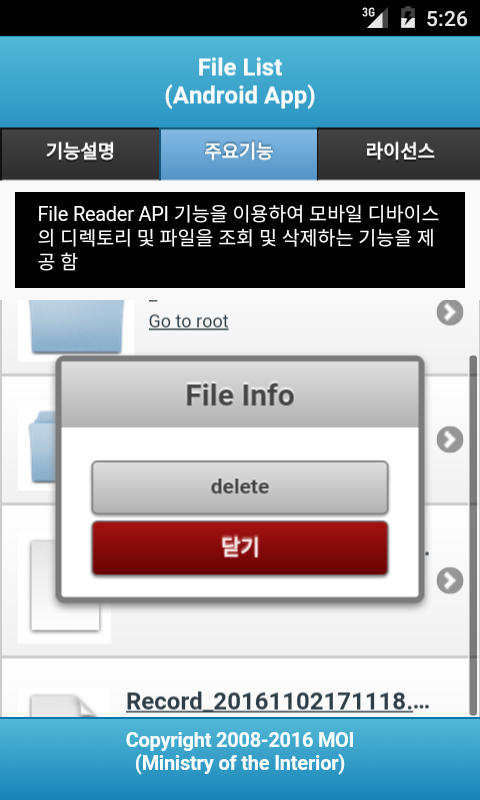Screen dimensions: 480x800
Task: Tap the File Info dialog title bar
Action: click(x=240, y=395)
